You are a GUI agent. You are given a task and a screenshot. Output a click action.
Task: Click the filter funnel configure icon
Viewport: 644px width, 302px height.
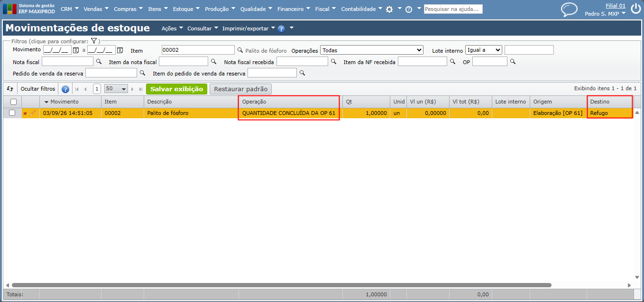click(x=94, y=41)
